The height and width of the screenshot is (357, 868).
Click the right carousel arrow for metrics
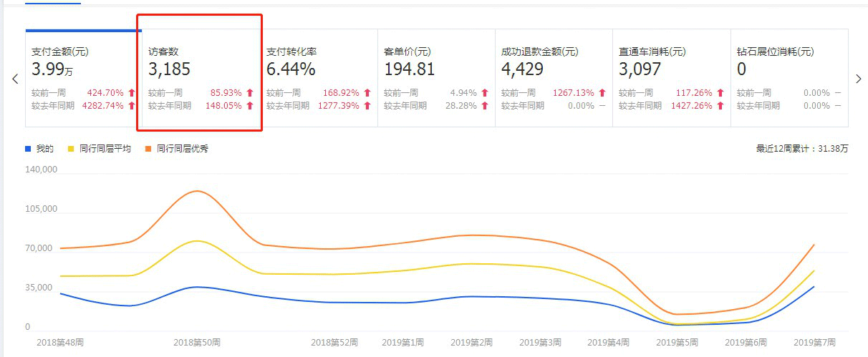(x=858, y=79)
